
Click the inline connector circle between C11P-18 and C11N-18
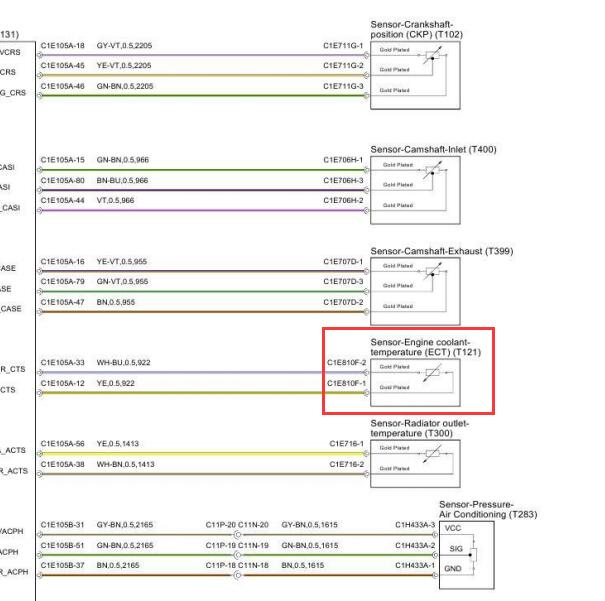238,575
